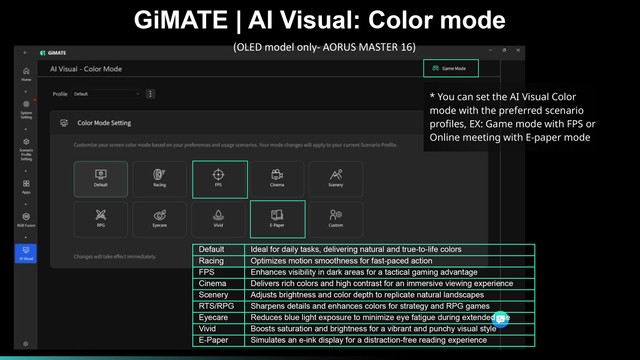
Task: Click the GiMATE logo in title bar
Action: click(53, 53)
